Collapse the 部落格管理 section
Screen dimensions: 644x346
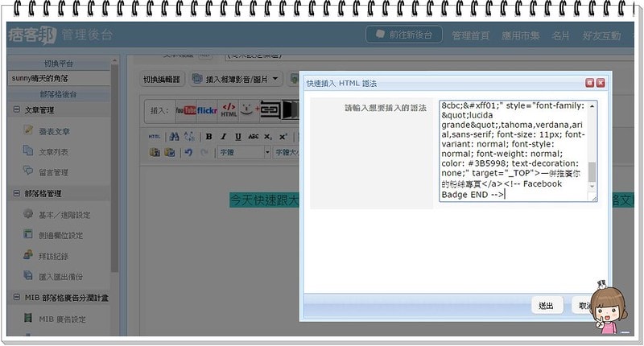17,193
